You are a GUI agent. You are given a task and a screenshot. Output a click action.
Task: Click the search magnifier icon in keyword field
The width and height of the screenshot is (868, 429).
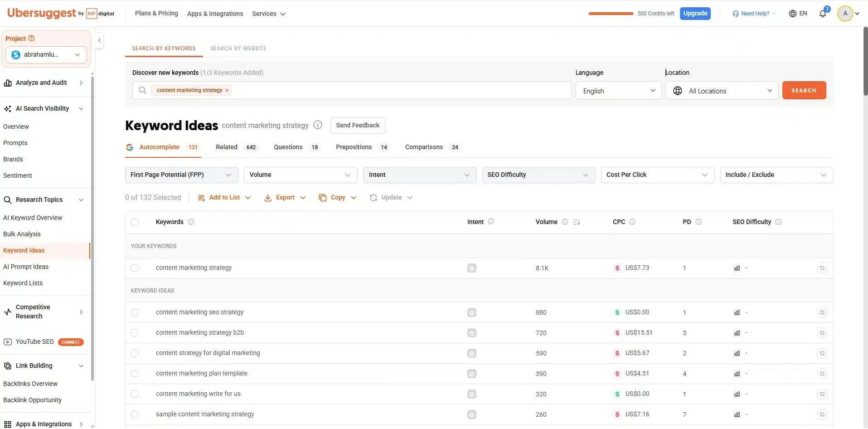click(x=142, y=90)
